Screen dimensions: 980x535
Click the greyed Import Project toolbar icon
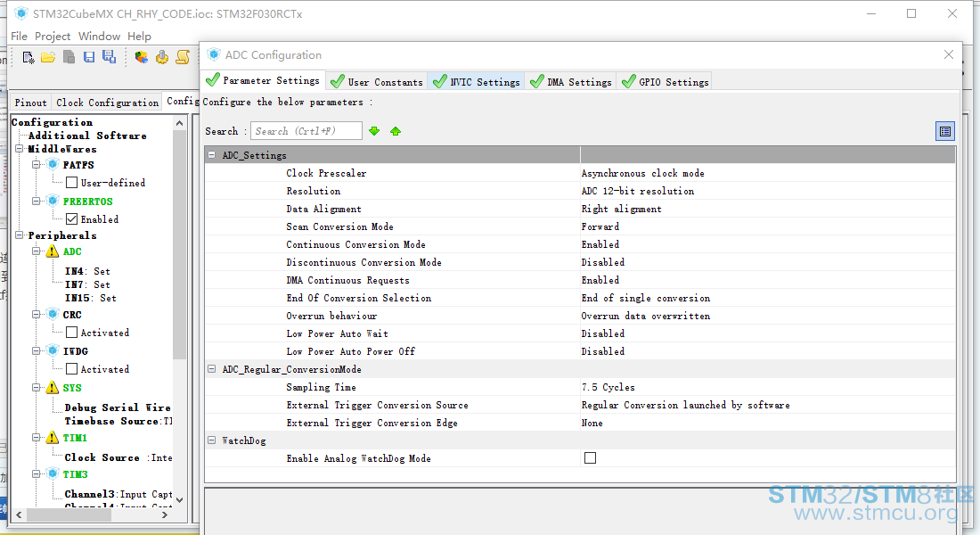pyautogui.click(x=69, y=57)
